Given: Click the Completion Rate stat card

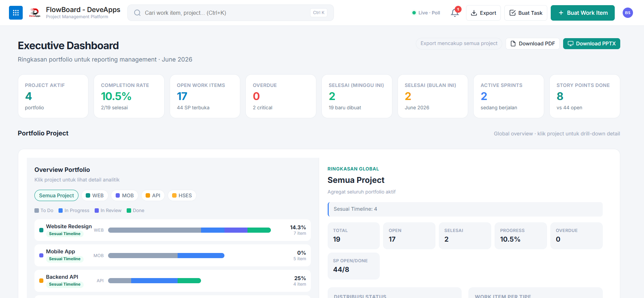Looking at the screenshot, I should coord(129,96).
